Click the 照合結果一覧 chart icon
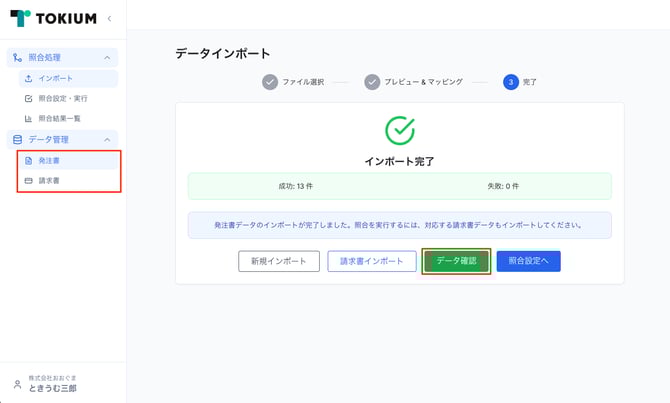This screenshot has height=403, width=670. [28, 118]
